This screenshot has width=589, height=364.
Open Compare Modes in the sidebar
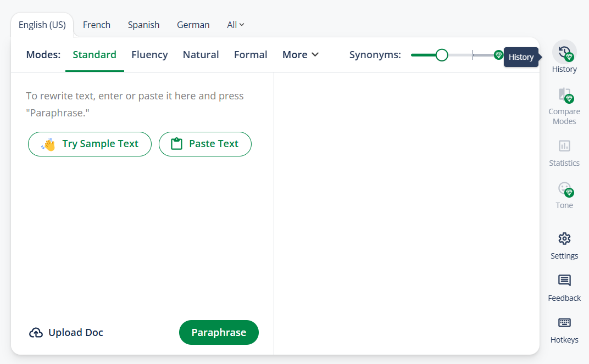point(564,95)
